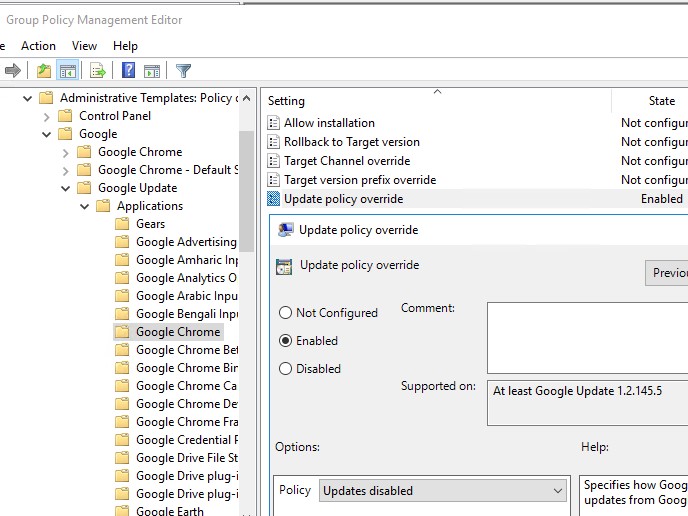Screen dimensions: 688x516
Task: Click the dialog title bar policy icon
Action: coord(286,229)
